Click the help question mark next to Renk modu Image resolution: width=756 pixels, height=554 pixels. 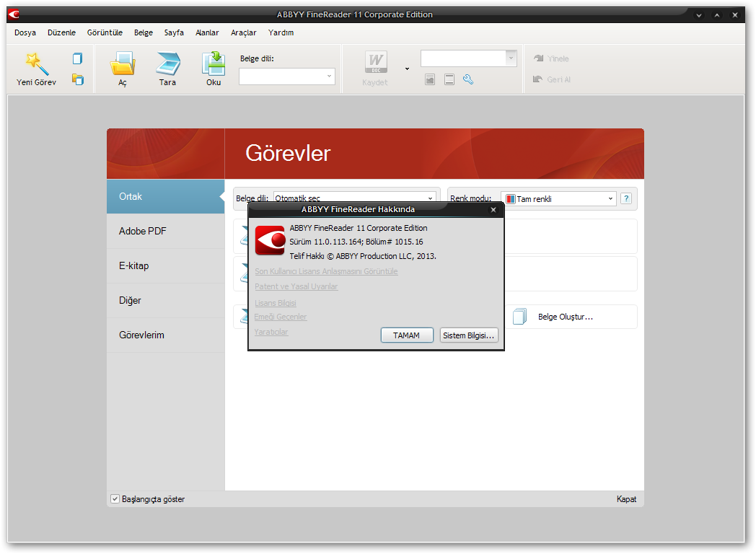pyautogui.click(x=626, y=198)
